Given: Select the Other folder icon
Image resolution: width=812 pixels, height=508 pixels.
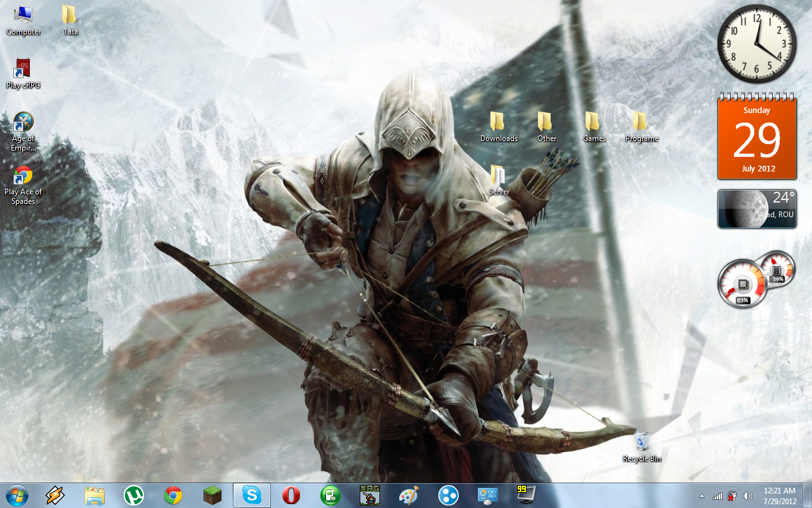Looking at the screenshot, I should pyautogui.click(x=546, y=127).
